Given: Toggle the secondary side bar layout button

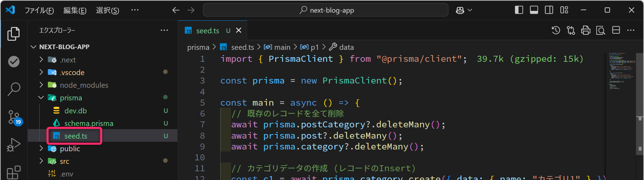Looking at the screenshot, I should click(549, 10).
